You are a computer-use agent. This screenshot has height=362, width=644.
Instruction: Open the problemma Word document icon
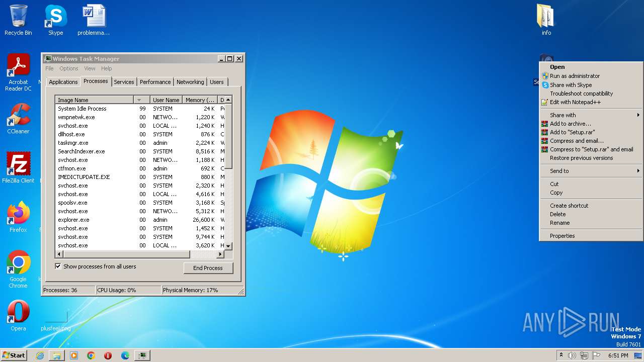pyautogui.click(x=94, y=20)
